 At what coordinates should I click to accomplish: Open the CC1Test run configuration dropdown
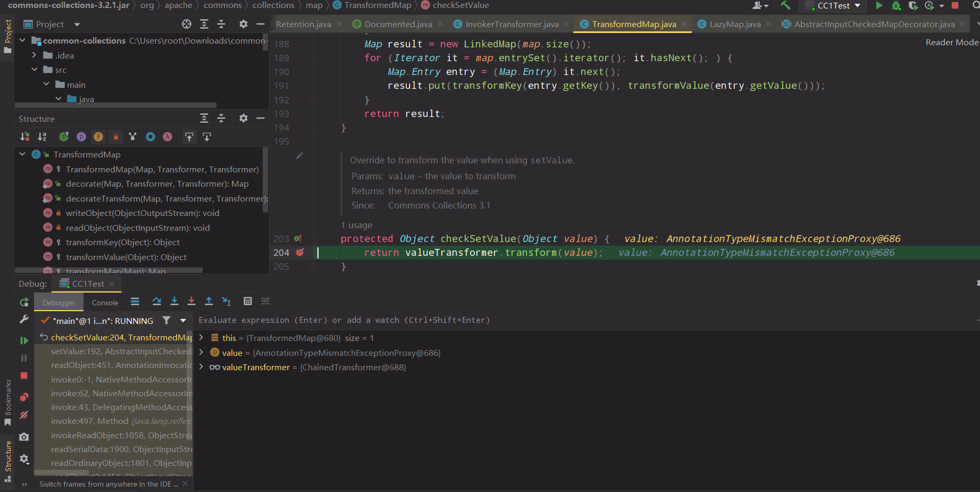833,6
